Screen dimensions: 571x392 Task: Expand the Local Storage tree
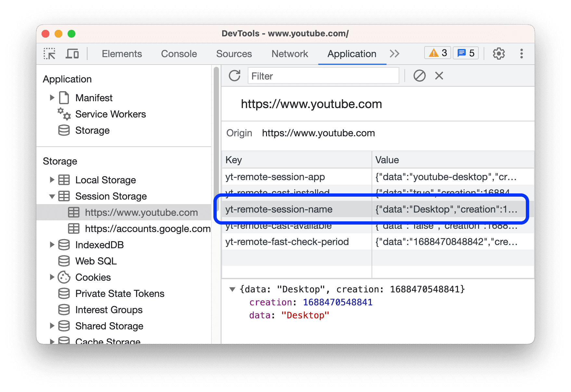52,180
